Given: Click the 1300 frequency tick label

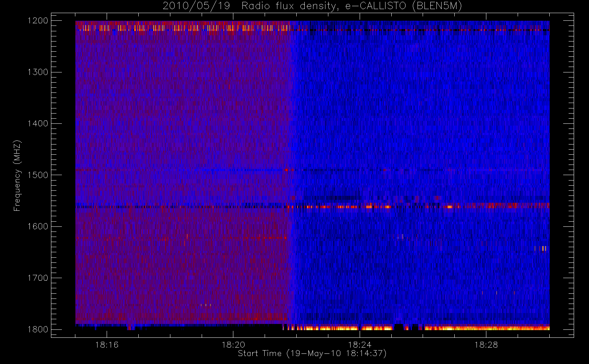Looking at the screenshot, I should pos(38,72).
